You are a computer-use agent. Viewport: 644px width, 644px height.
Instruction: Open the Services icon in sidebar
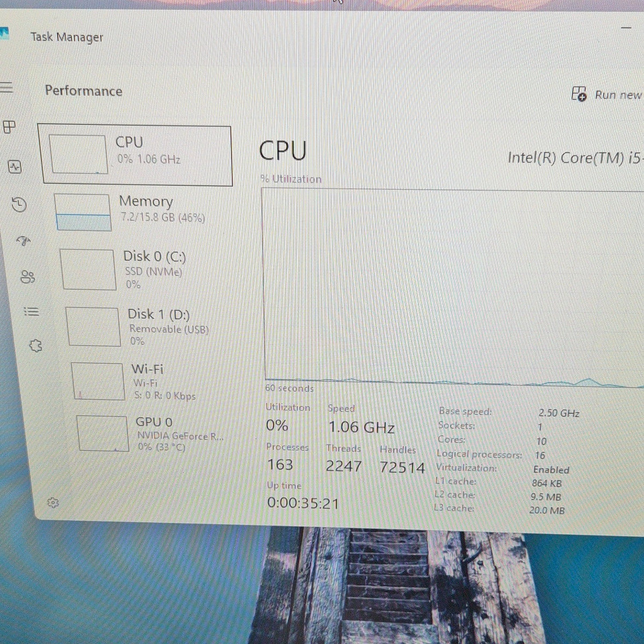point(36,346)
